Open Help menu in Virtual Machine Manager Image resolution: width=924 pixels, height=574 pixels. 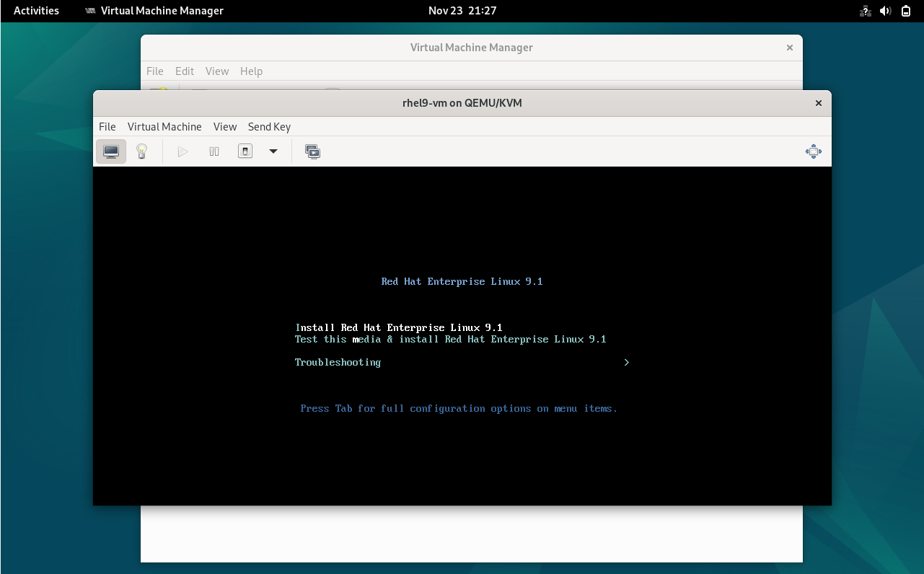252,71
